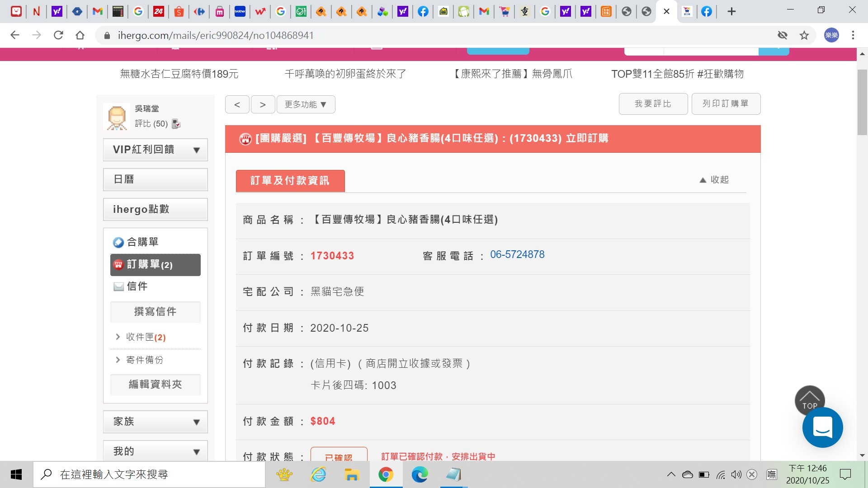Click the badge icon beside 評比 (50)
The height and width of the screenshot is (488, 868).
tap(176, 123)
